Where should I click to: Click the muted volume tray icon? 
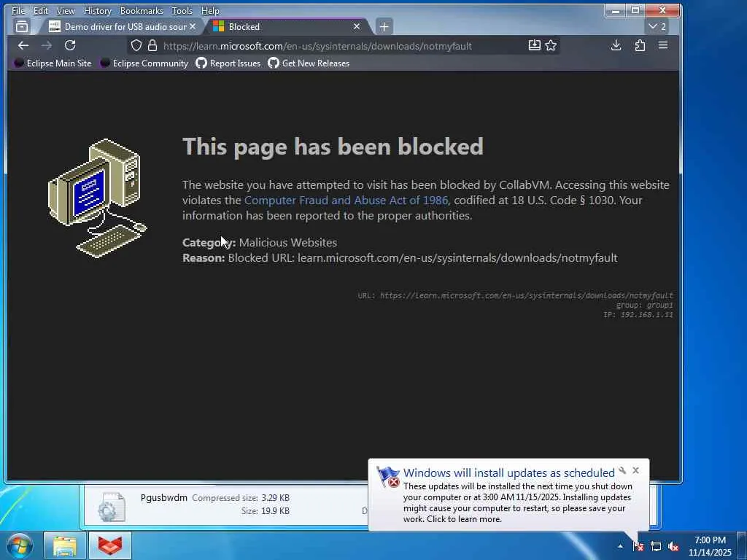click(x=673, y=546)
